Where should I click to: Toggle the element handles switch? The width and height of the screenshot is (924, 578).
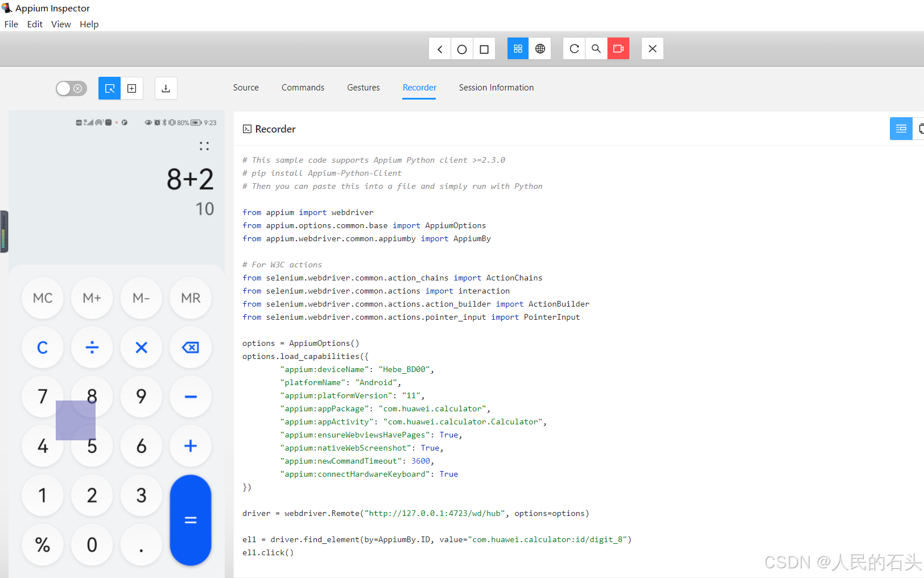71,88
